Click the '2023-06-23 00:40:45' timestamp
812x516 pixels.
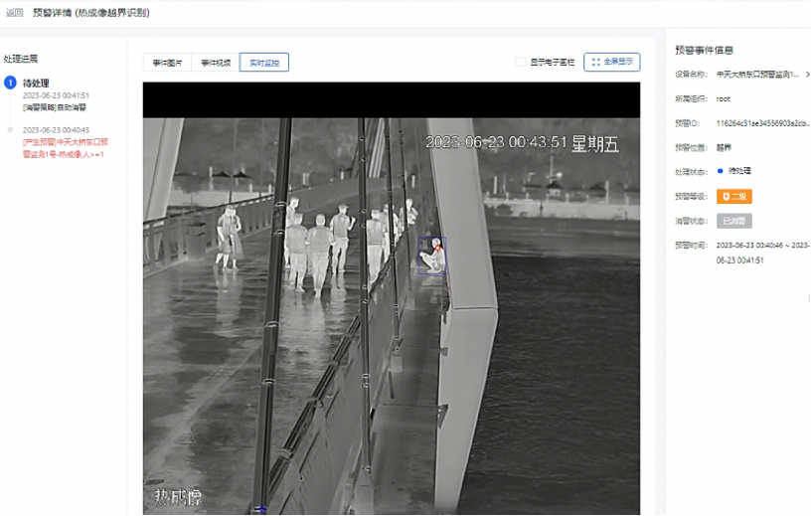coord(56,130)
